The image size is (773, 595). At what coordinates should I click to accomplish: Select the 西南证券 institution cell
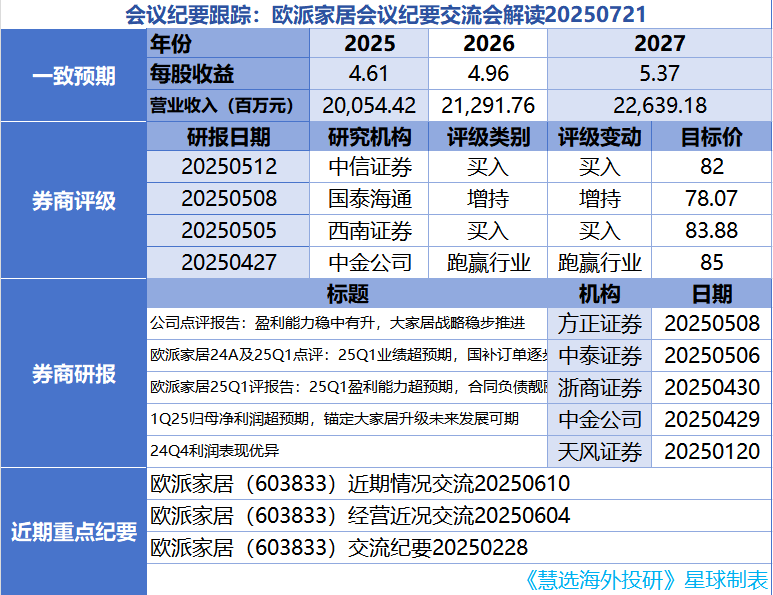tap(369, 231)
